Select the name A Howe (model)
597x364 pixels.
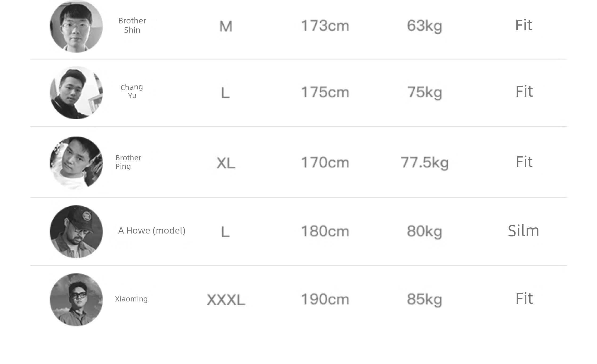[152, 231]
